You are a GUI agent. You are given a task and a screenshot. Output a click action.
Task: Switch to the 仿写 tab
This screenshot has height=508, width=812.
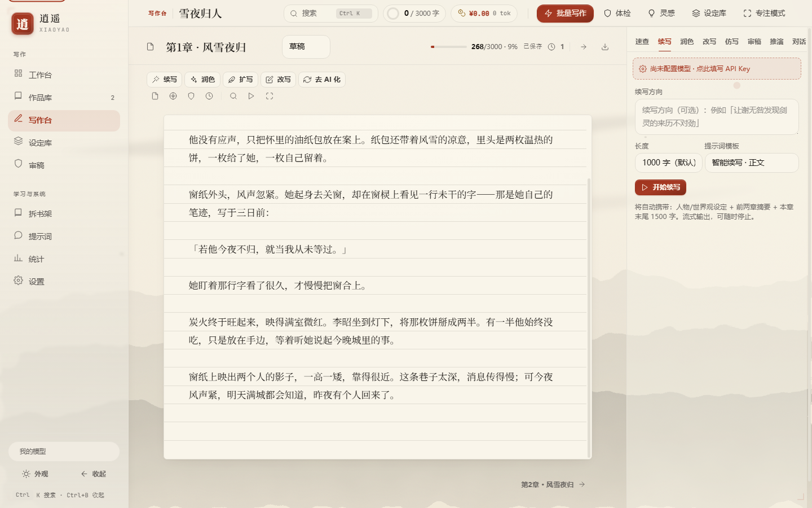pyautogui.click(x=732, y=42)
